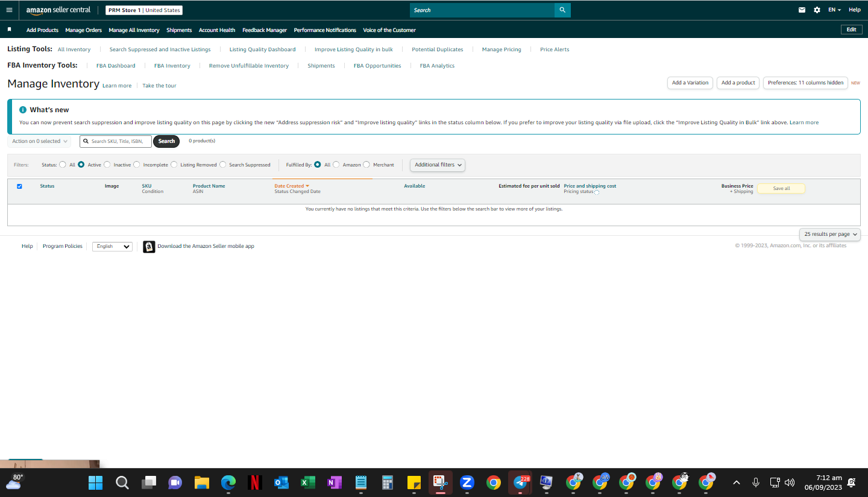Viewport: 868px width, 497px height.
Task: Open Manage All Inventory menu item
Action: click(x=134, y=30)
